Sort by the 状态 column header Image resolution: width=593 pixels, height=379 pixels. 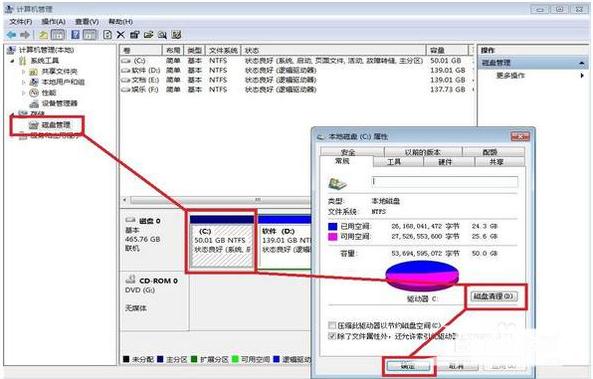click(x=334, y=50)
